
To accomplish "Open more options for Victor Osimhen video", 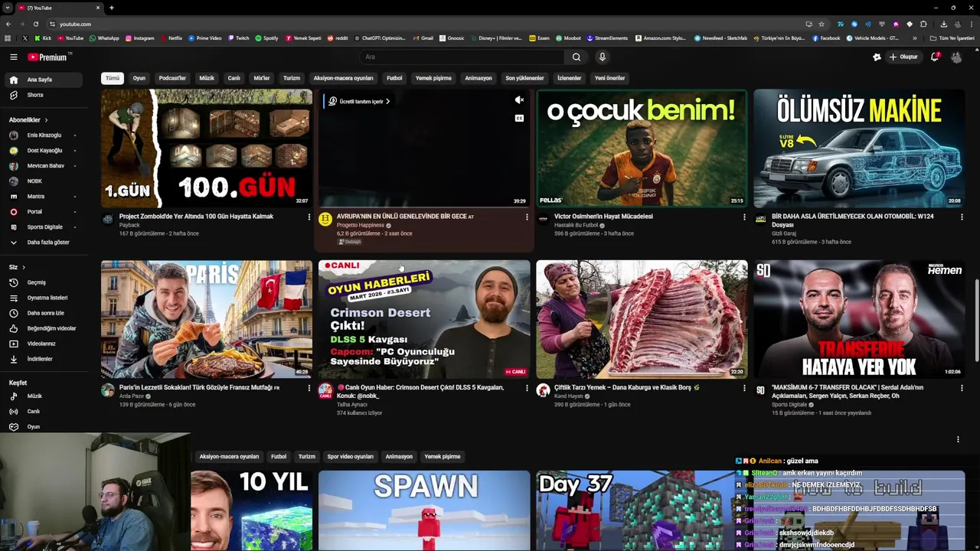I will pyautogui.click(x=744, y=217).
